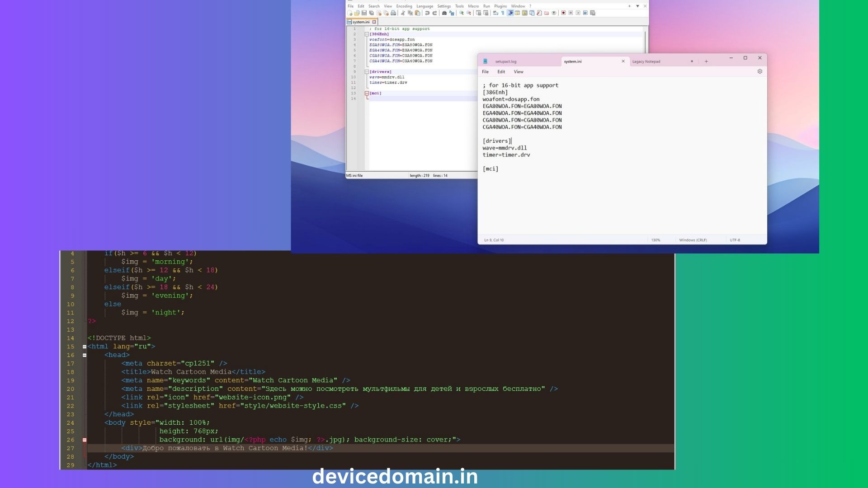Open the Plugins menu in Notepad++
This screenshot has width=868, height=488.
click(x=500, y=6)
